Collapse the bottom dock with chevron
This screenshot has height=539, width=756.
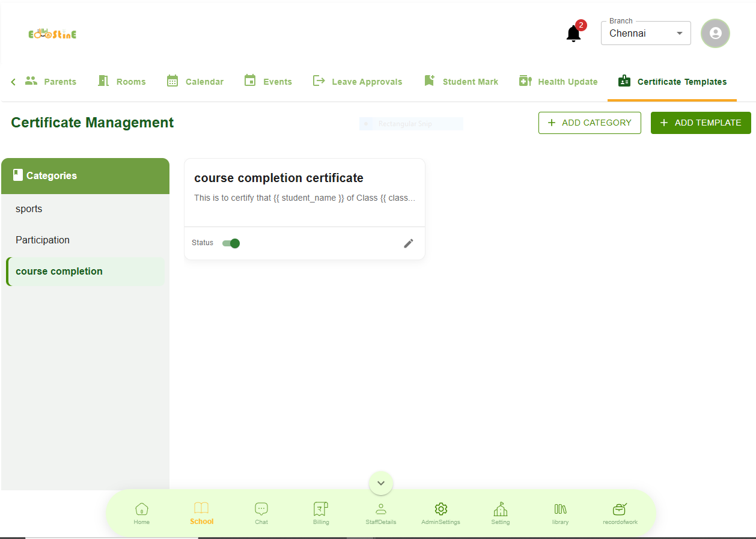(x=381, y=483)
